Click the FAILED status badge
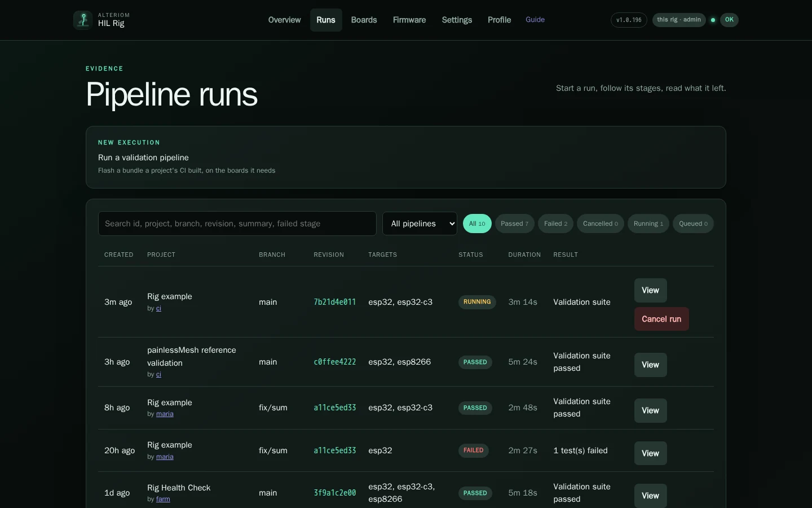 (x=474, y=450)
